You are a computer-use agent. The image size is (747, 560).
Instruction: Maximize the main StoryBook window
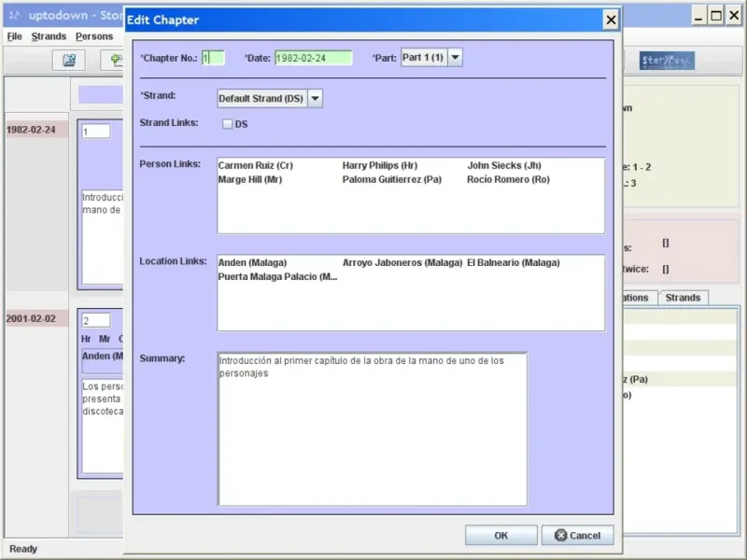pos(716,16)
